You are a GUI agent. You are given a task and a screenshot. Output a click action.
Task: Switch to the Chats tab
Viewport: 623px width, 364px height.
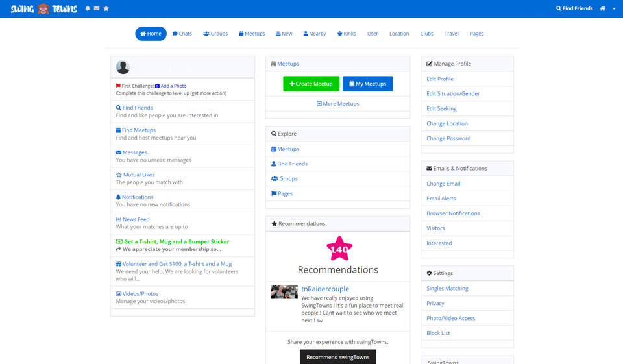click(182, 34)
